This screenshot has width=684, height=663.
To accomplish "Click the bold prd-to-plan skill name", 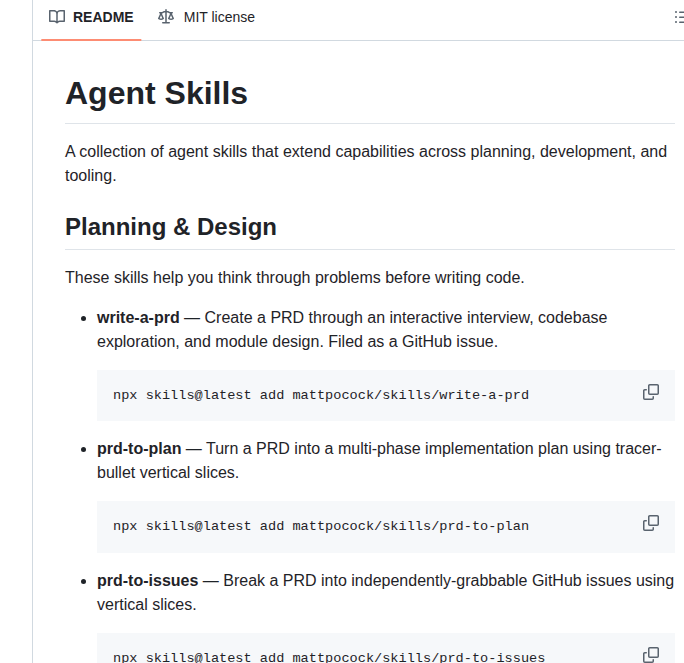I will (x=139, y=448).
